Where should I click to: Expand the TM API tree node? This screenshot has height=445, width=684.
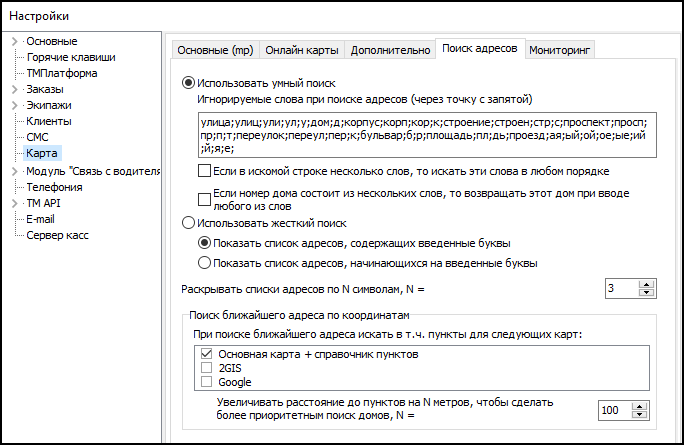pos(14,202)
